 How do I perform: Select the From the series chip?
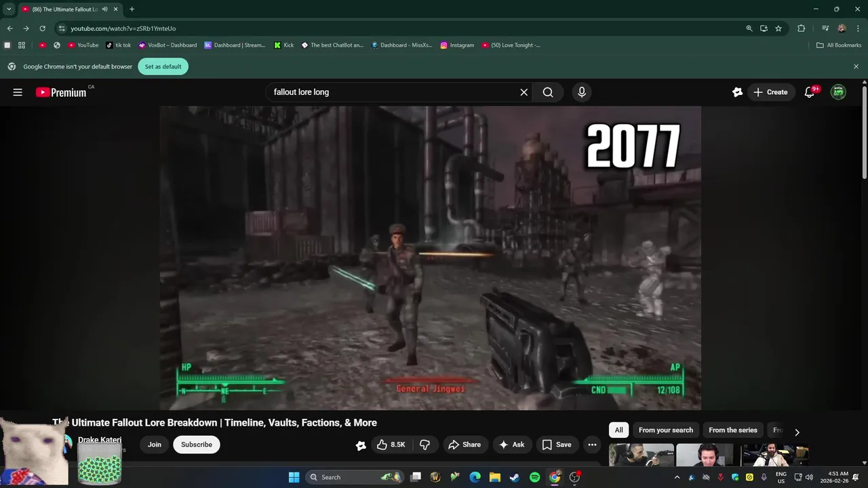click(x=733, y=430)
